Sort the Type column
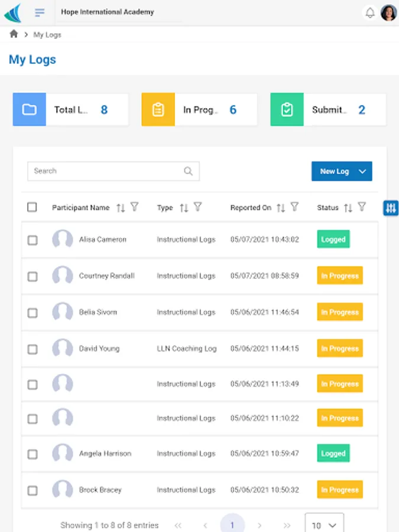Viewport: 399px width, 532px height. pos(184,207)
